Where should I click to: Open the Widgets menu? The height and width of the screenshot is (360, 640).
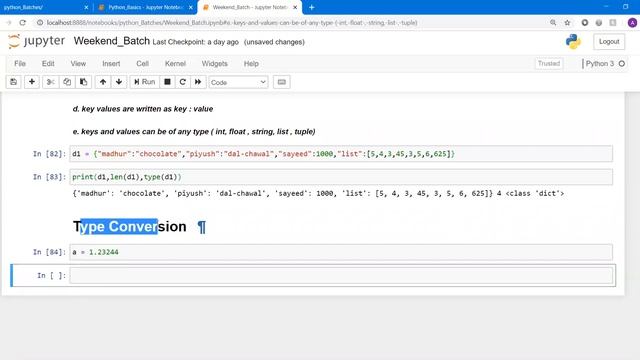click(x=214, y=64)
